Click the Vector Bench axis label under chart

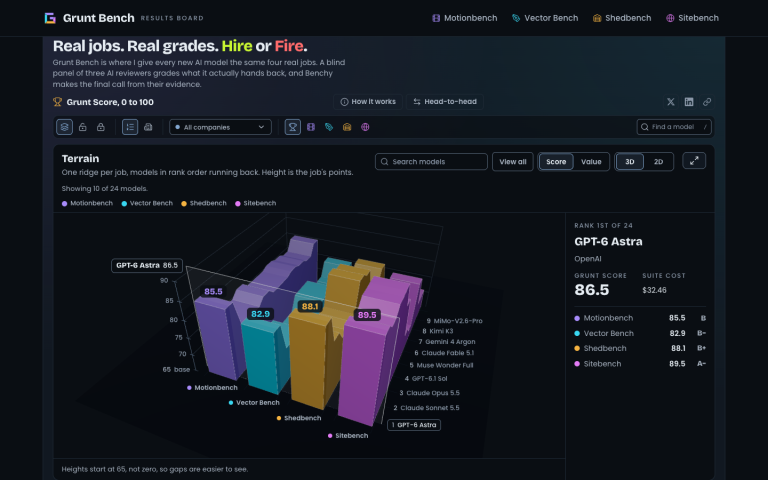(x=254, y=403)
